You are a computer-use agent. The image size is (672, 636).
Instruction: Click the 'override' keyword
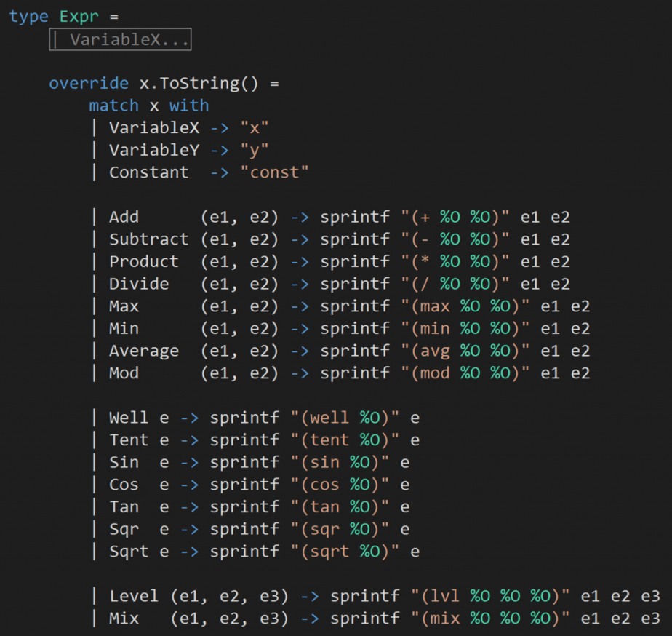[89, 84]
